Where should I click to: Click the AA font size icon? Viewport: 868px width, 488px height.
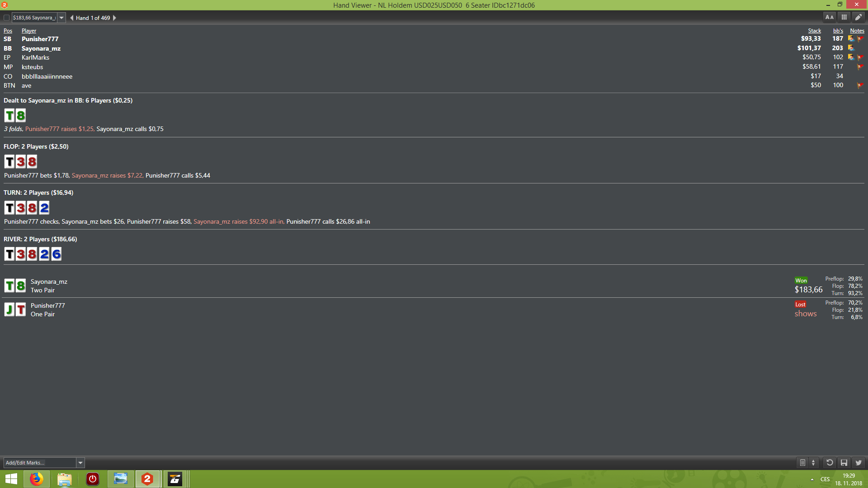(829, 17)
